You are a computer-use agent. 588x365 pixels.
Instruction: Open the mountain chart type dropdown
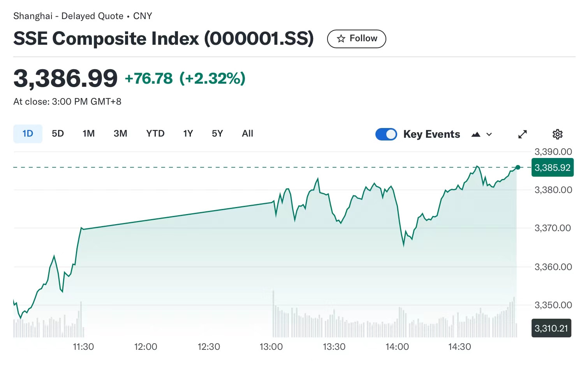(482, 134)
